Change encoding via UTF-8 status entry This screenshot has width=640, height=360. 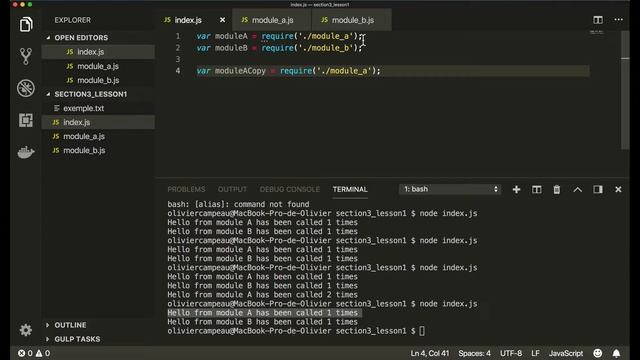(511, 353)
